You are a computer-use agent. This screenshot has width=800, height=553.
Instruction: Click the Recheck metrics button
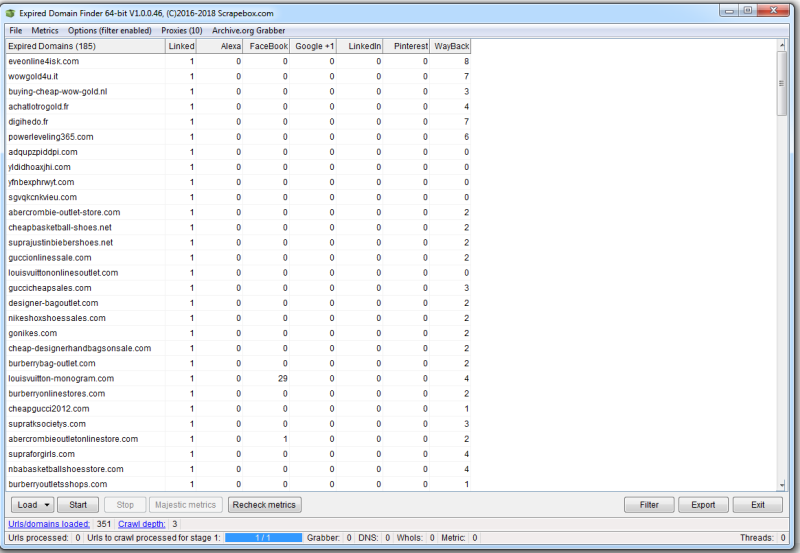coord(264,505)
